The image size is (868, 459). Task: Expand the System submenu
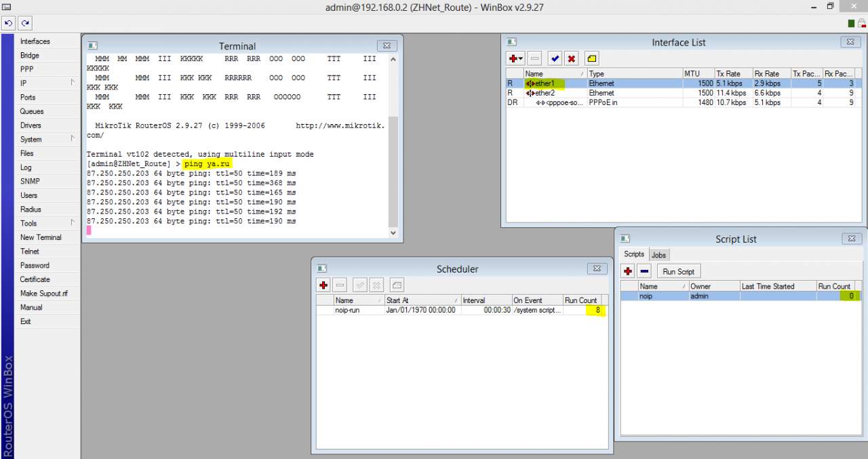[47, 139]
